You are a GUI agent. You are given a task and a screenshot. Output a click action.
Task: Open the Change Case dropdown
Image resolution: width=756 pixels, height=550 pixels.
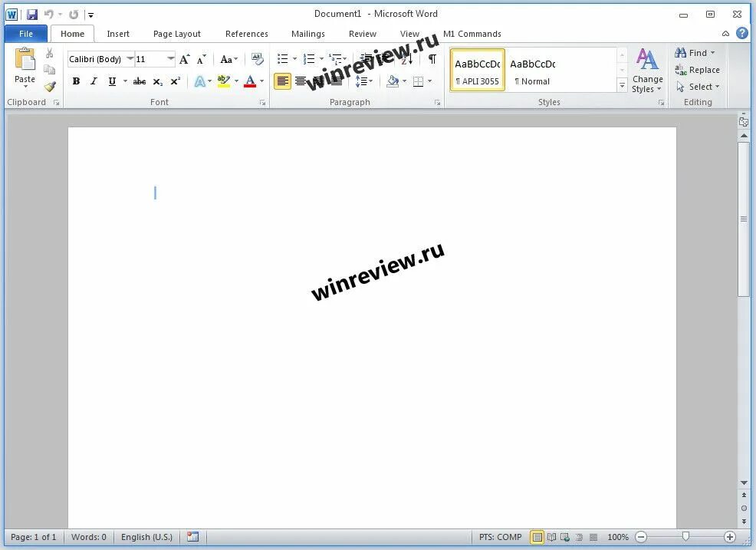click(x=228, y=59)
